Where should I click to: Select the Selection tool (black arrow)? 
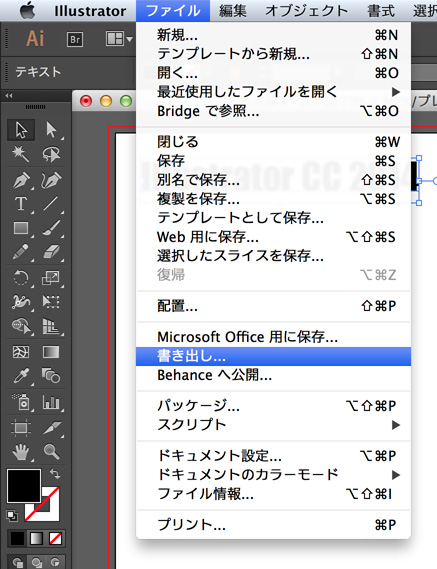tap(21, 130)
